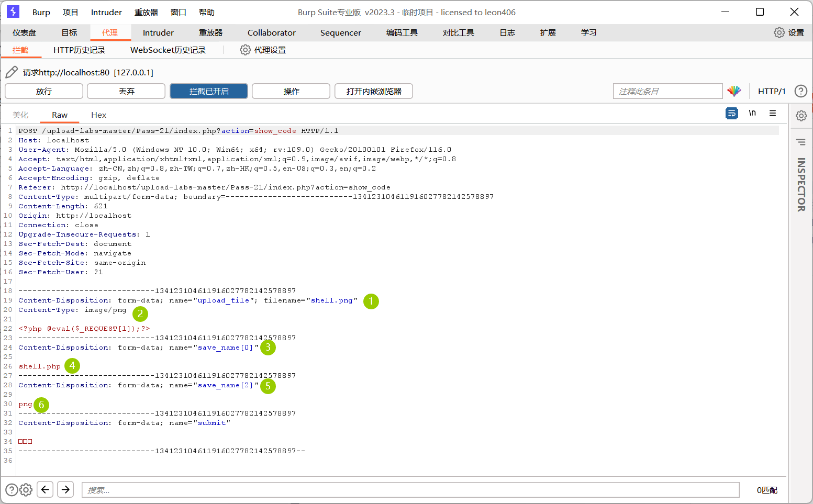Toggle the \n non-printable characters display

click(752, 113)
